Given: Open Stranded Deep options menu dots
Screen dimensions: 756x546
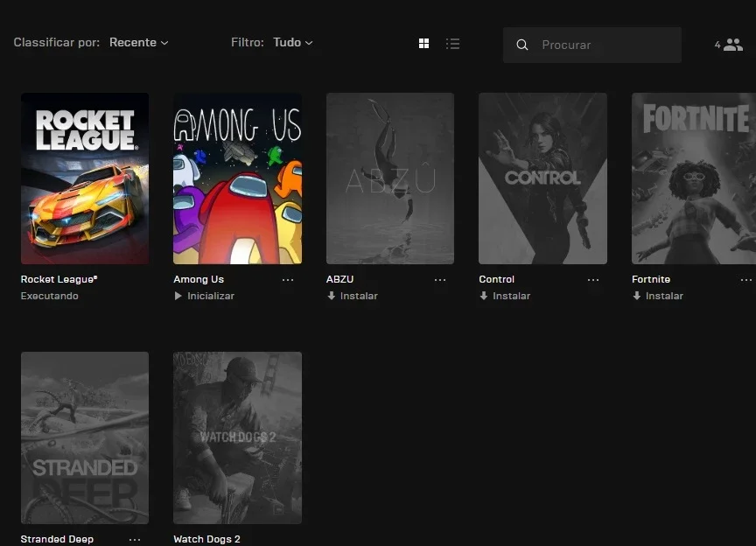Looking at the screenshot, I should pyautogui.click(x=135, y=540).
